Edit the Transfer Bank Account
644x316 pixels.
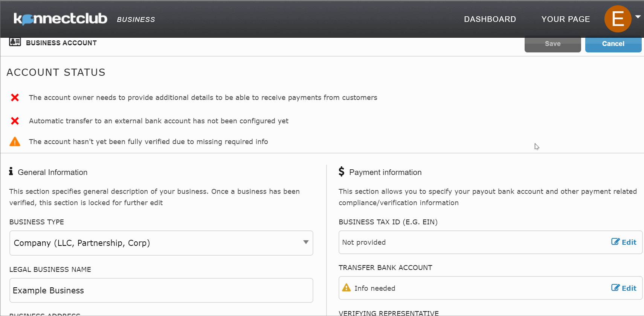point(624,288)
